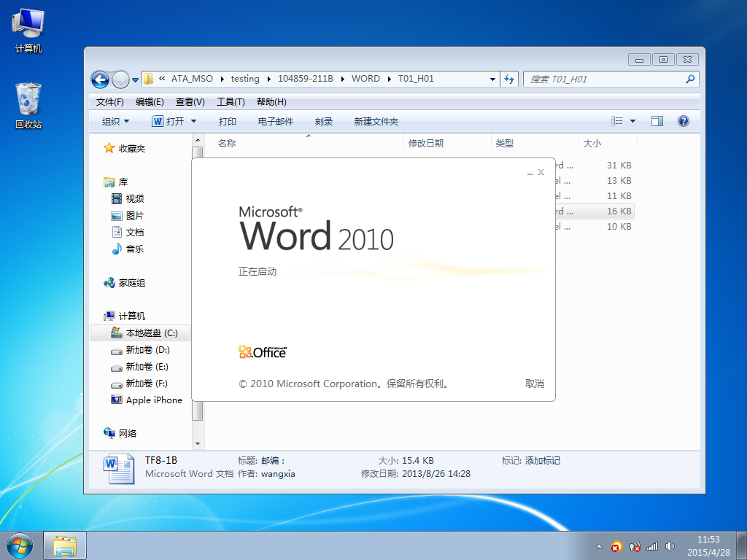747x560 pixels.
Task: Select the 图片 library
Action: coord(127,216)
